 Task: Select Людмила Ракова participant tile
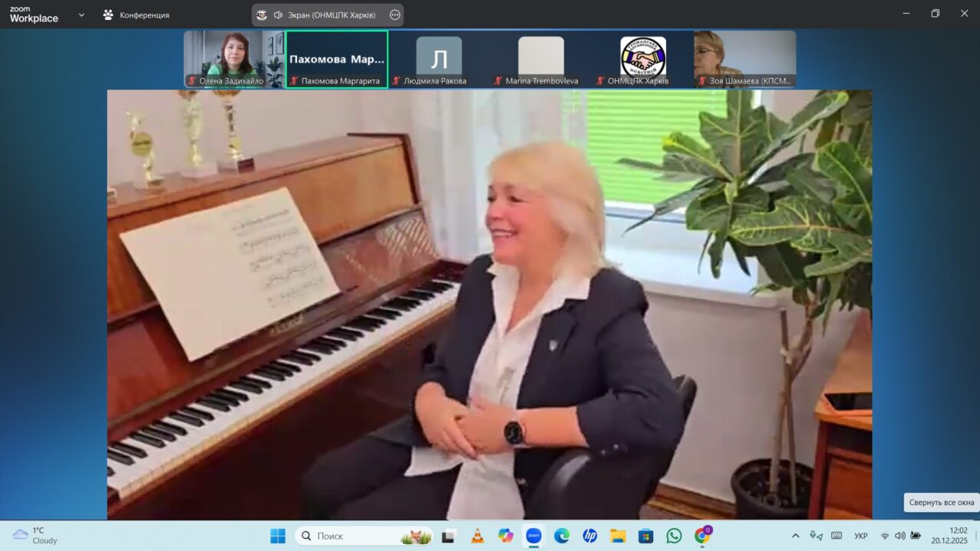tap(439, 59)
